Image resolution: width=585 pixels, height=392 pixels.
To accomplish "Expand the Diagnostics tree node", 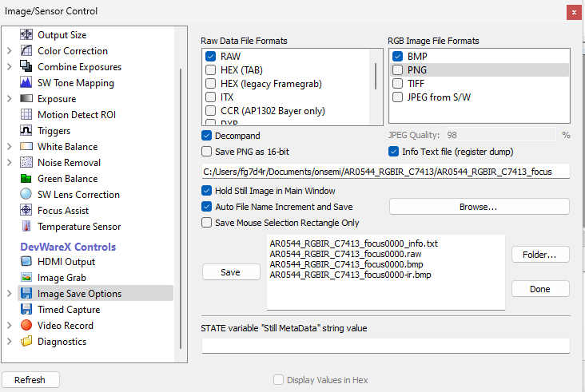I will 9,342.
